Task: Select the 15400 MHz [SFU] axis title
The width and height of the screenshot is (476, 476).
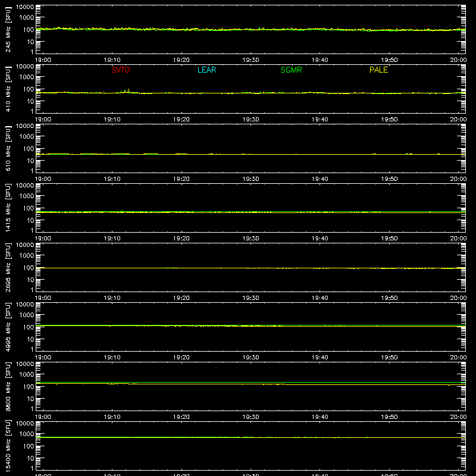Action: click(8, 446)
